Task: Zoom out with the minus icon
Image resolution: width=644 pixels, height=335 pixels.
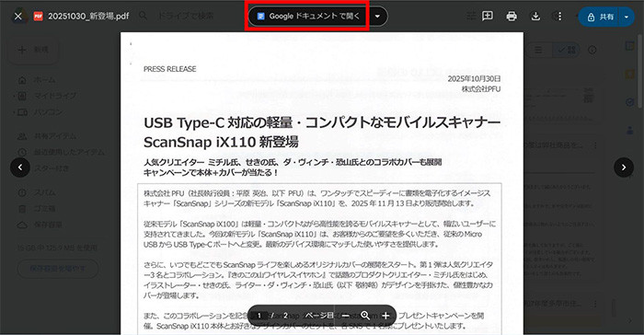Action: point(345,316)
